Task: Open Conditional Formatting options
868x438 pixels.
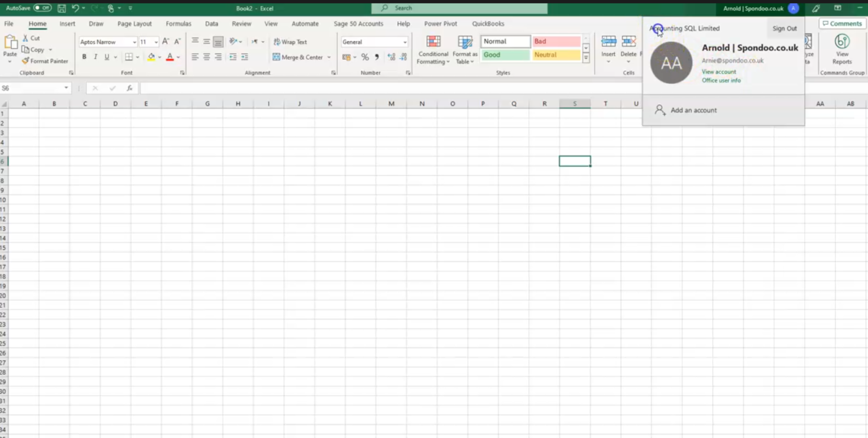Action: point(433,51)
